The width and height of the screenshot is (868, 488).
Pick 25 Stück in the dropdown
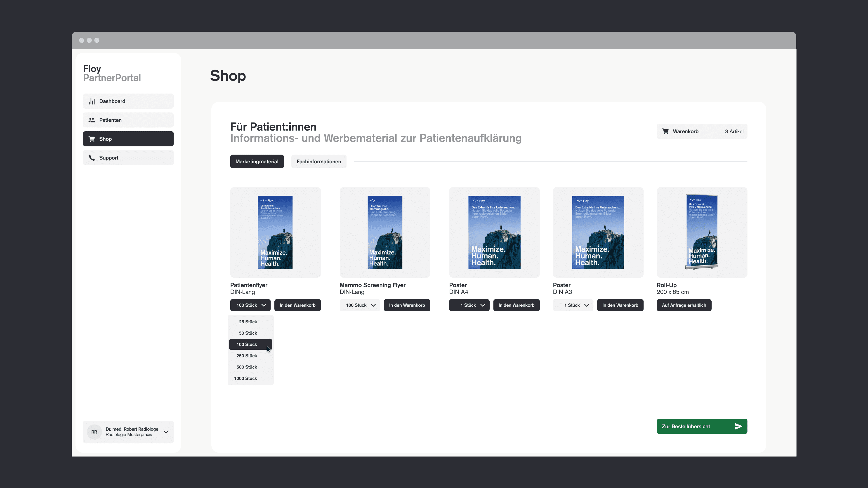(x=248, y=322)
